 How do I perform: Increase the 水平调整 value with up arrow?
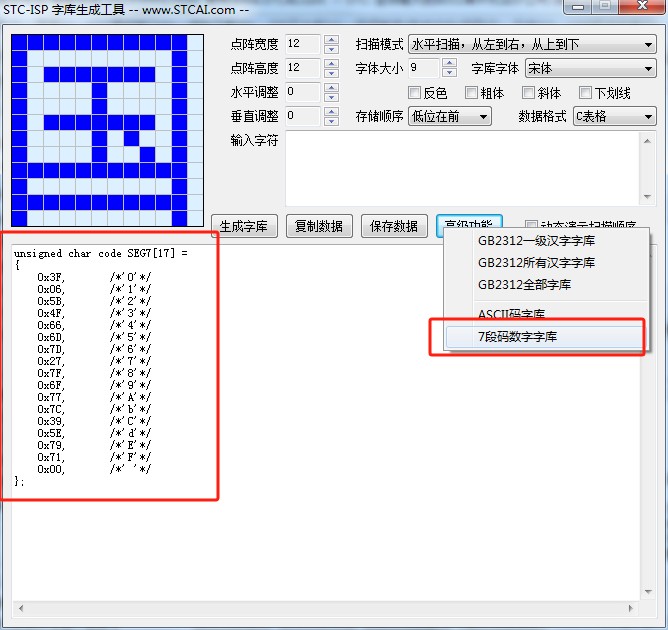(x=331, y=87)
